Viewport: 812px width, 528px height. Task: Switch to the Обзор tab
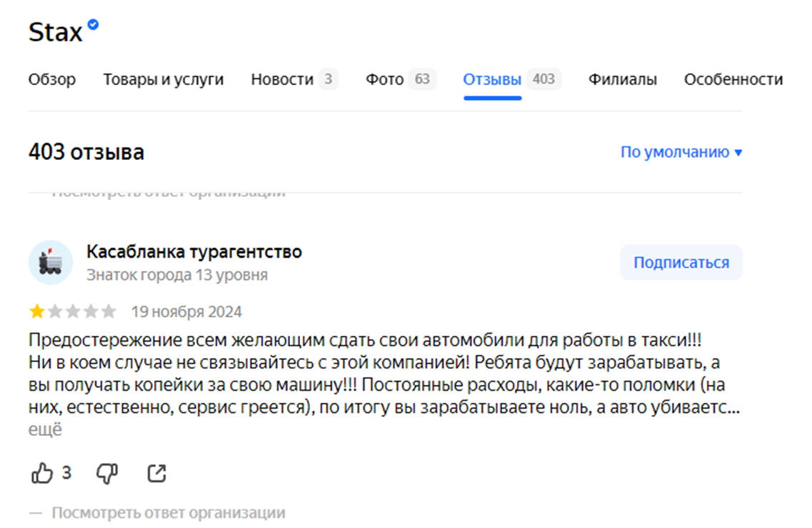click(x=52, y=79)
